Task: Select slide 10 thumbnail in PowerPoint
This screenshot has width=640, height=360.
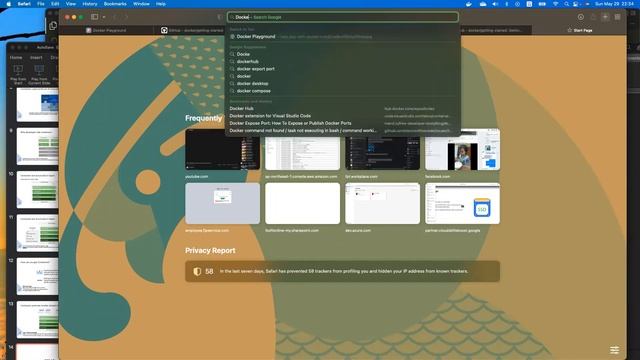Action: click(x=38, y=189)
